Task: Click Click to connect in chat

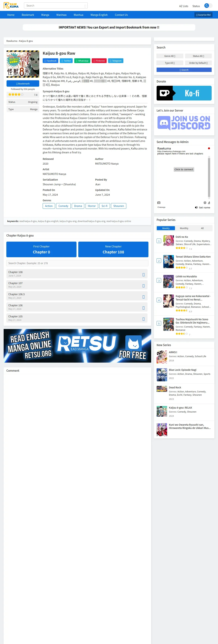Action: 184,169
